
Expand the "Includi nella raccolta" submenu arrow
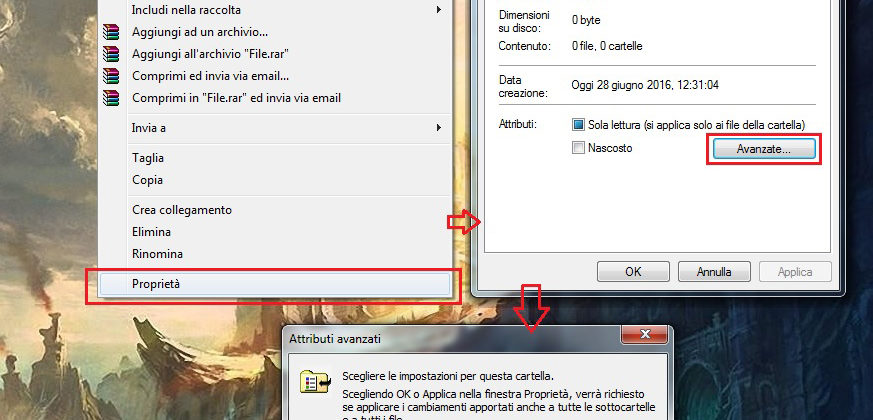(x=439, y=10)
